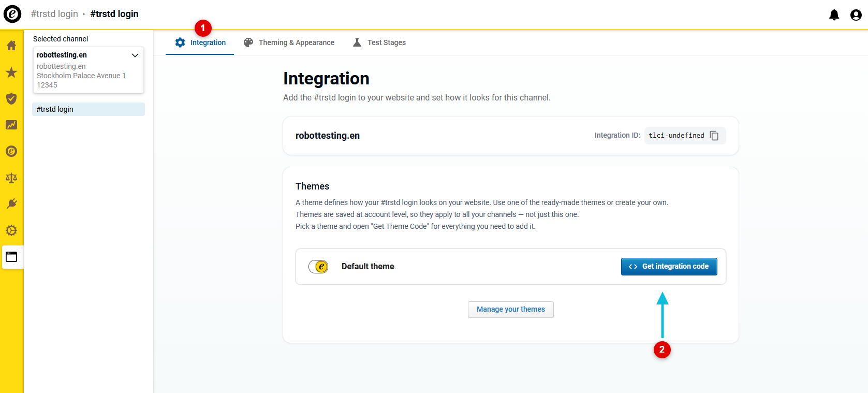Screen dimensions: 868x393
Task: Click Get integration code button
Action: click(669, 267)
